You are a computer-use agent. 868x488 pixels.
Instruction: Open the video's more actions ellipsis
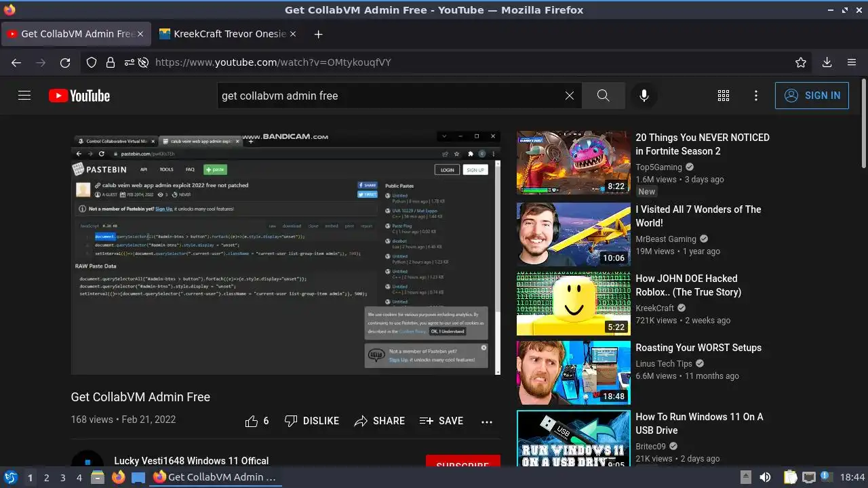tap(487, 422)
